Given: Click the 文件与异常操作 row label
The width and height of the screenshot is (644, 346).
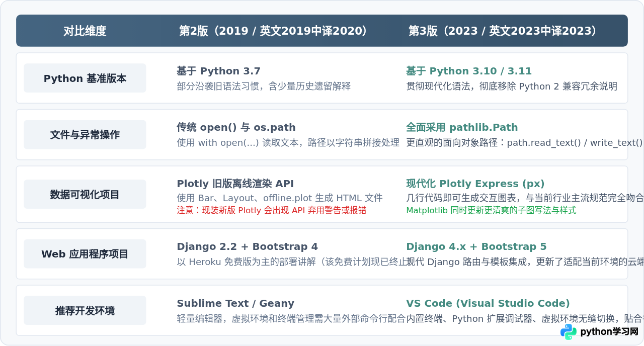Looking at the screenshot, I should (85, 135).
